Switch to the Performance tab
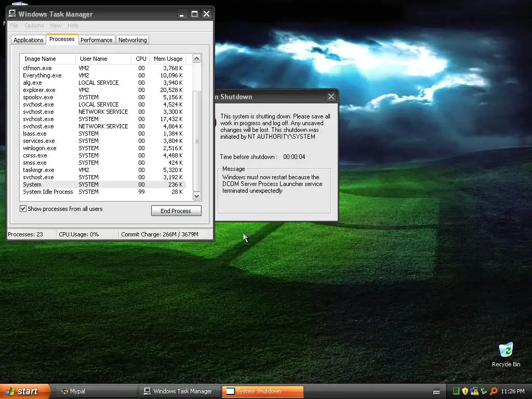The height and width of the screenshot is (399, 532). (x=96, y=40)
